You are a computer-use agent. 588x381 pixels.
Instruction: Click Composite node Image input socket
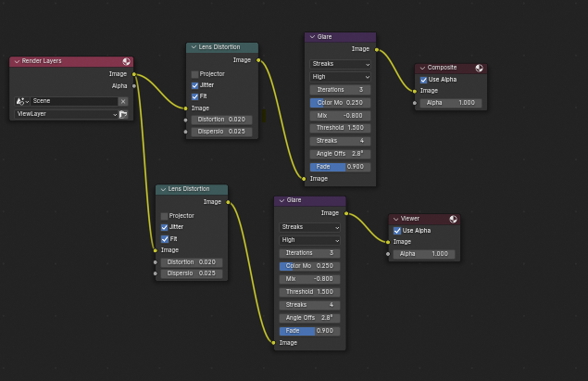pos(414,91)
